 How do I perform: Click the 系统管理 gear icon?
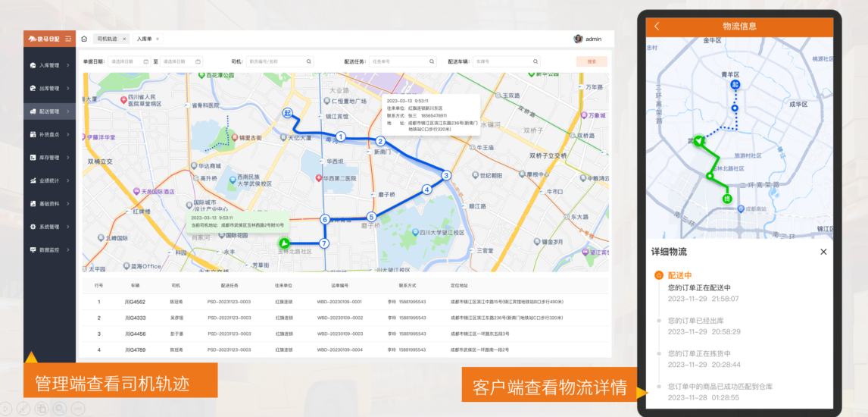[x=33, y=227]
